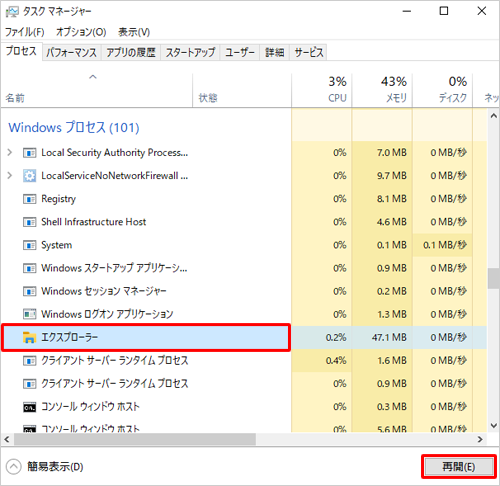The image size is (500, 486).
Task: Click the 0.1 MB/秒 disk value
Action: (x=445, y=245)
